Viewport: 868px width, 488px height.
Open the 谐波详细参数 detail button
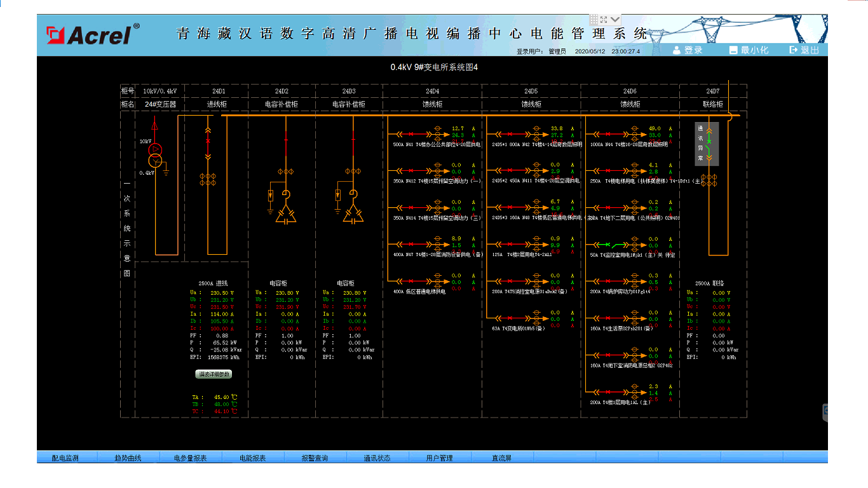pyautogui.click(x=214, y=374)
